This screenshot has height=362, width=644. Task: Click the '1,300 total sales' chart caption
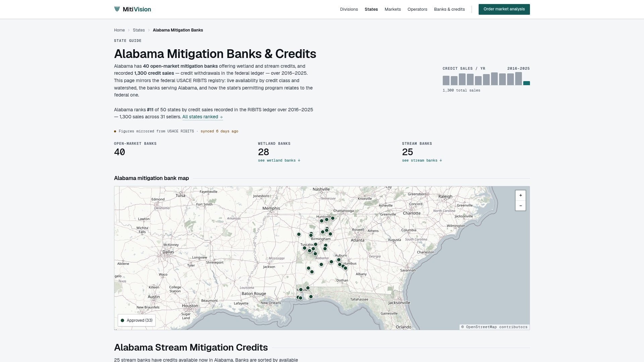coord(462,90)
